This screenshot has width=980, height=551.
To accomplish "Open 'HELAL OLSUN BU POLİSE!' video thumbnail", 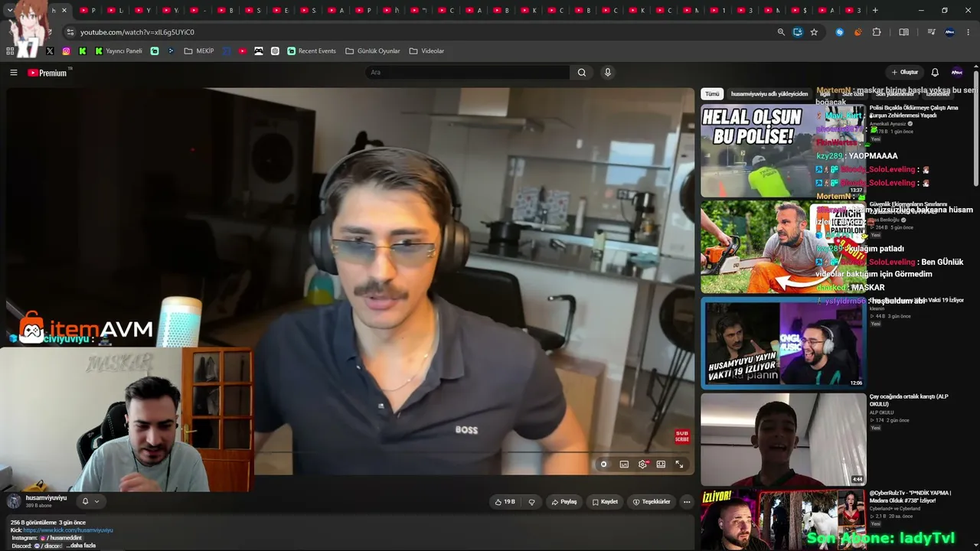I will pos(782,150).
